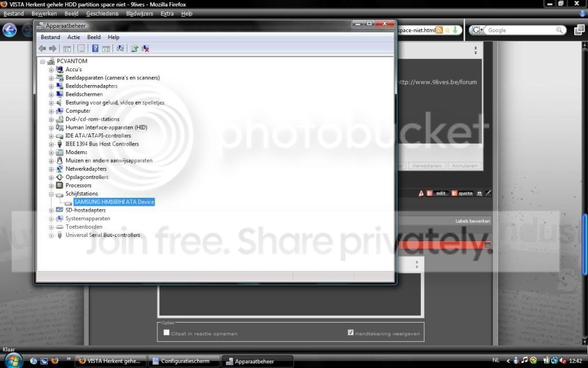
Task: Toggle the console tree toolbar icon
Action: click(x=67, y=48)
